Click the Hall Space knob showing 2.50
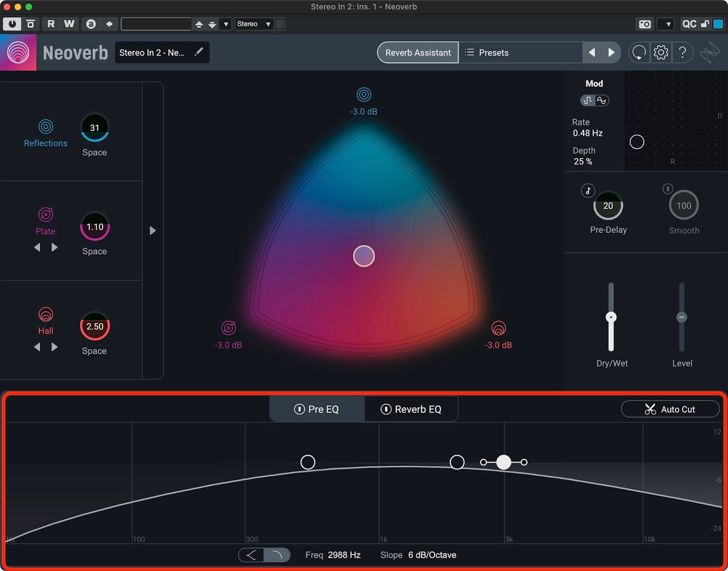Image resolution: width=728 pixels, height=571 pixels. click(95, 326)
